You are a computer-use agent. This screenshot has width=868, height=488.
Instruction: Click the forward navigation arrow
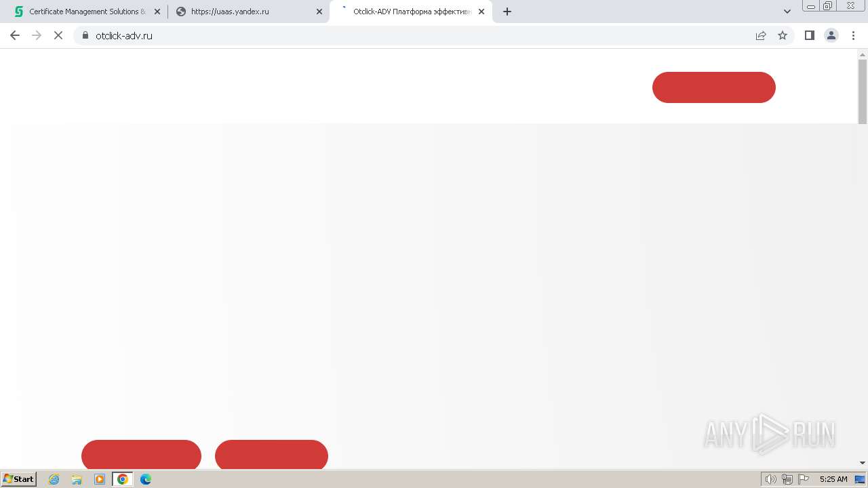point(37,35)
